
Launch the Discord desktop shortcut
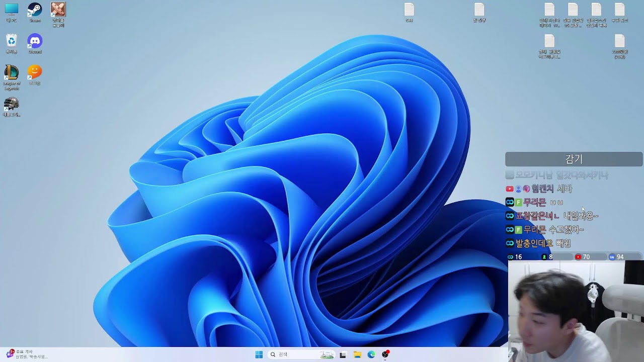point(35,44)
